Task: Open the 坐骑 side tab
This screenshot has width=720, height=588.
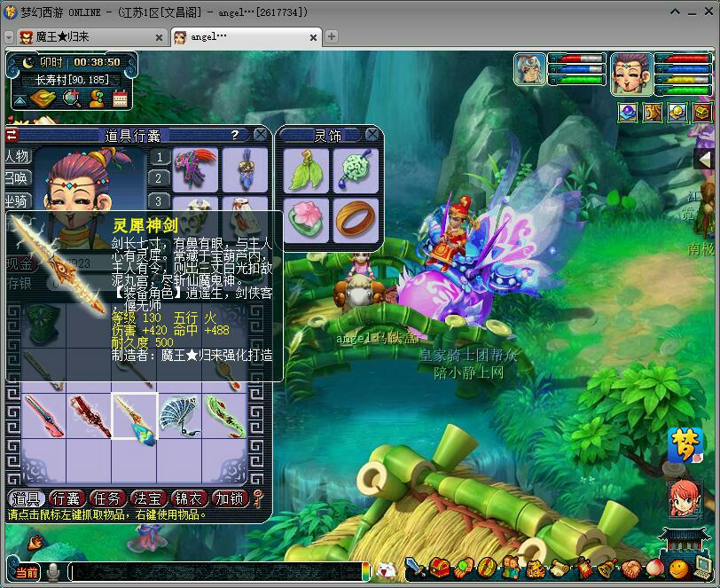Action: pyautogui.click(x=17, y=200)
